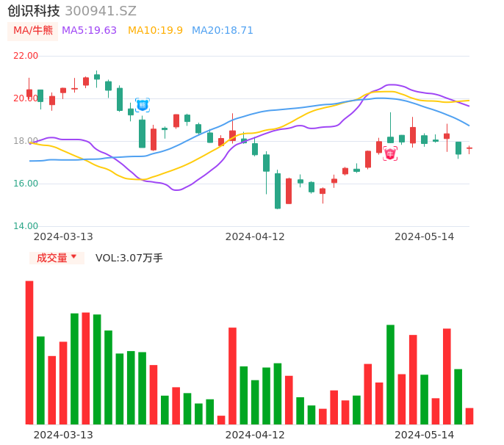
Task: Click the last red candlestick on chart
Action: 469,149
